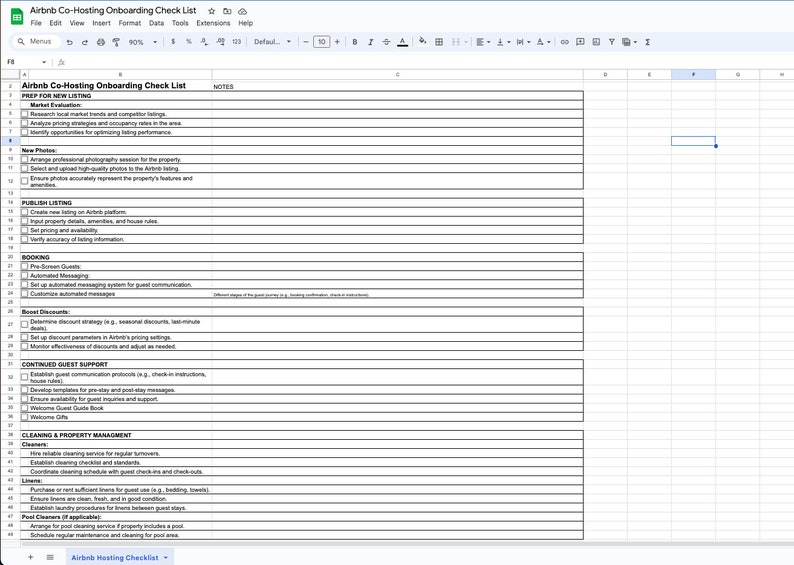Format as percent
The image size is (794, 565).
(x=188, y=42)
